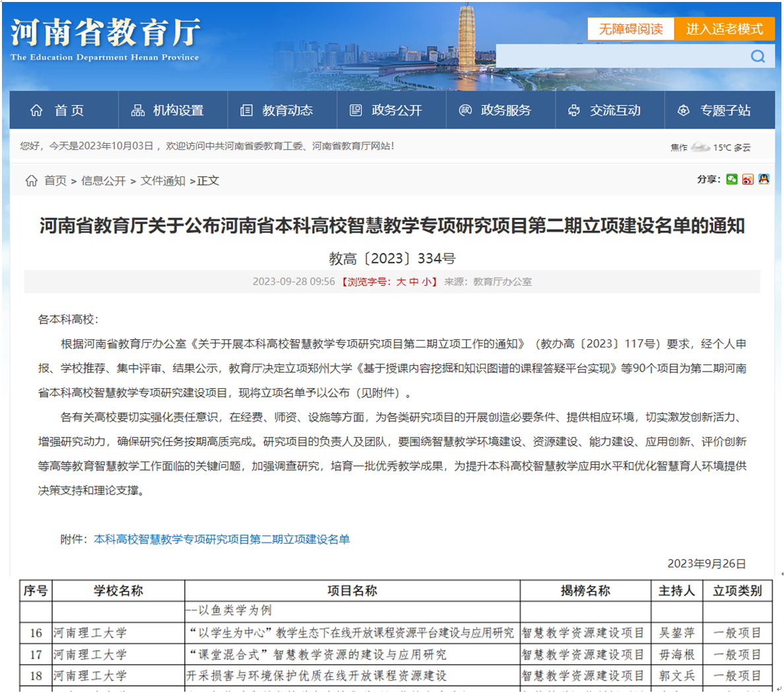Open the 机构设置 navigation menu

pos(168,110)
